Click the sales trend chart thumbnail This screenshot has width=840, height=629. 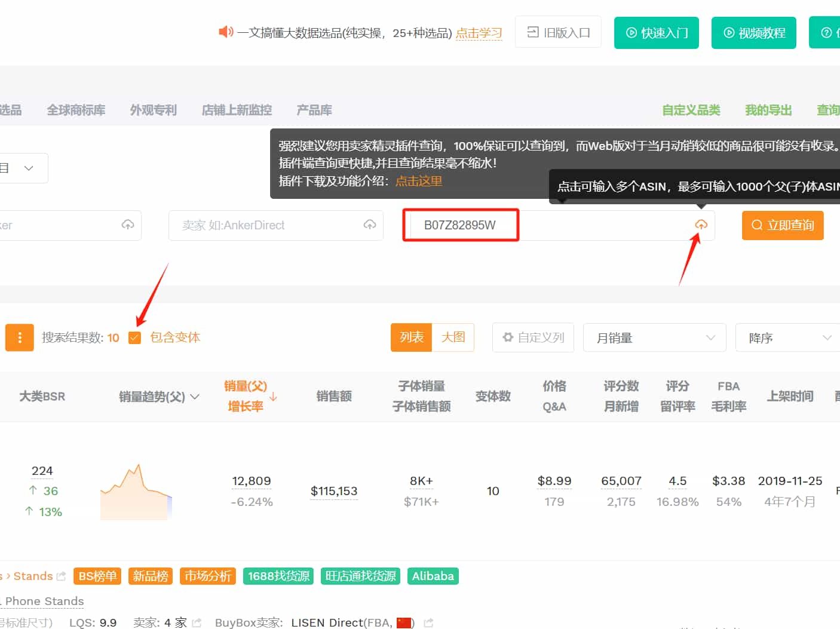click(x=136, y=492)
